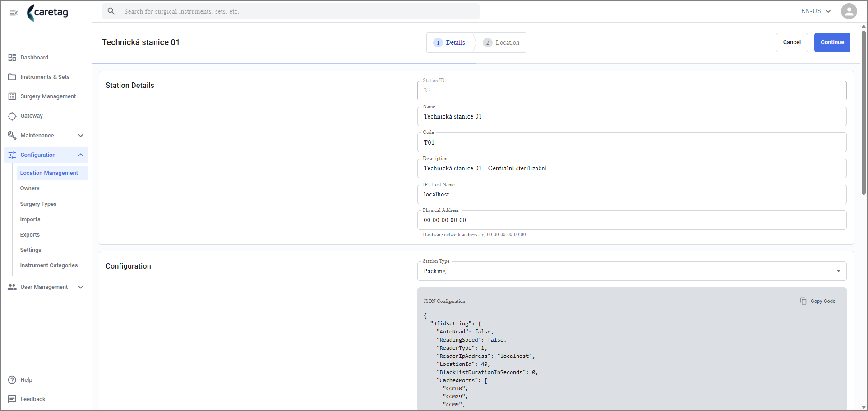Click the Continue button
Viewport: 868px width, 411px height.
(x=832, y=42)
